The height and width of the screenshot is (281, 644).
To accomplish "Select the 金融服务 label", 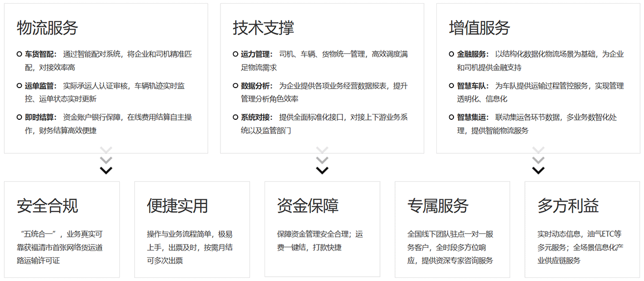I will tap(473, 54).
